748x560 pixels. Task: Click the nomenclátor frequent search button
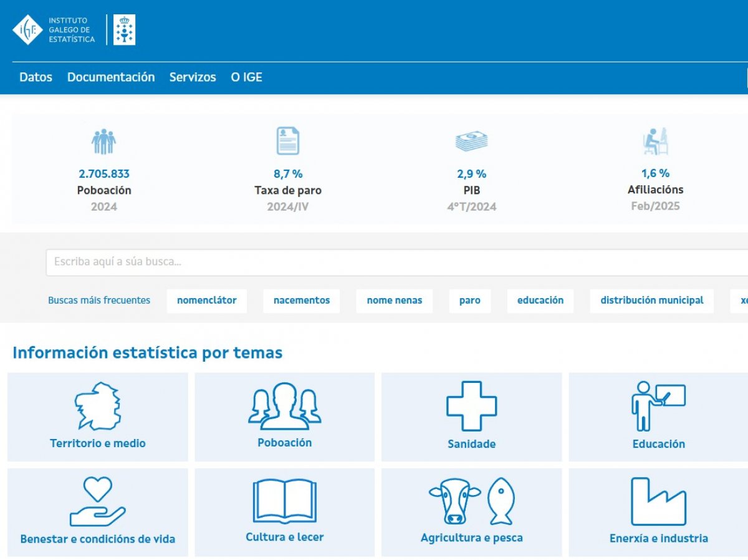(206, 301)
